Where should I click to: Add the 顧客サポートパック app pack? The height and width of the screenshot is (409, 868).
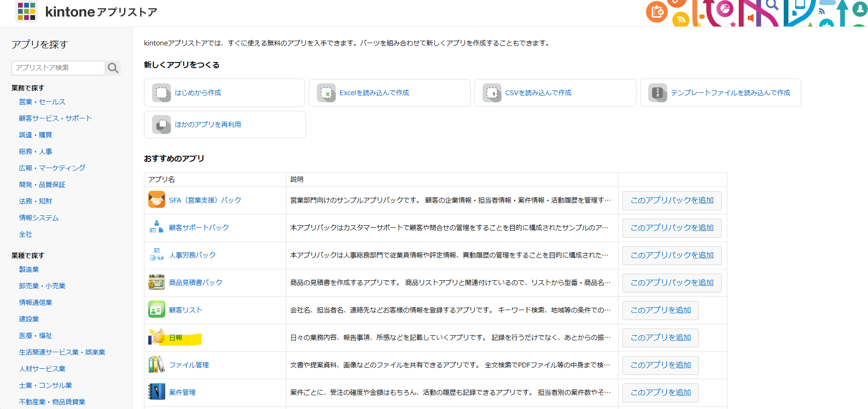(x=672, y=228)
